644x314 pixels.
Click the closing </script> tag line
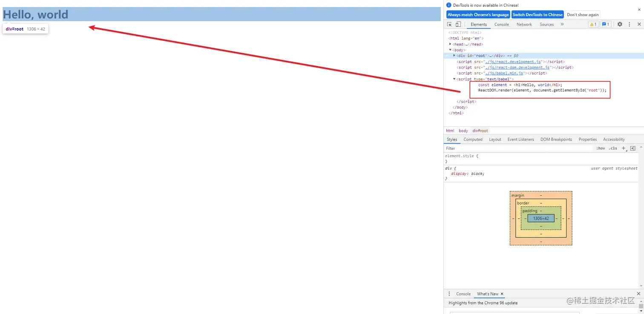466,102
